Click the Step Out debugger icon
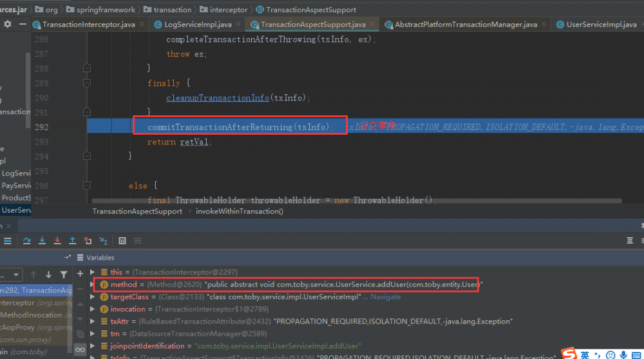 tap(72, 240)
